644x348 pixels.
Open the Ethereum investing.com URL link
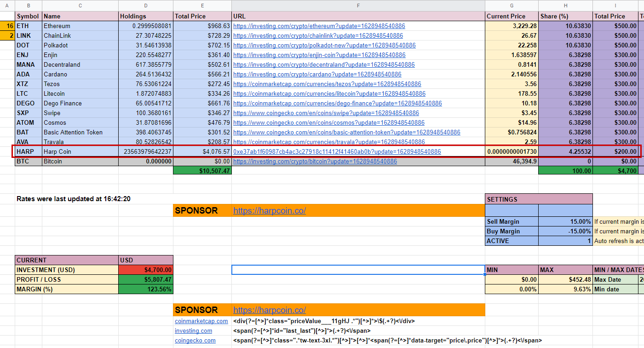[319, 26]
